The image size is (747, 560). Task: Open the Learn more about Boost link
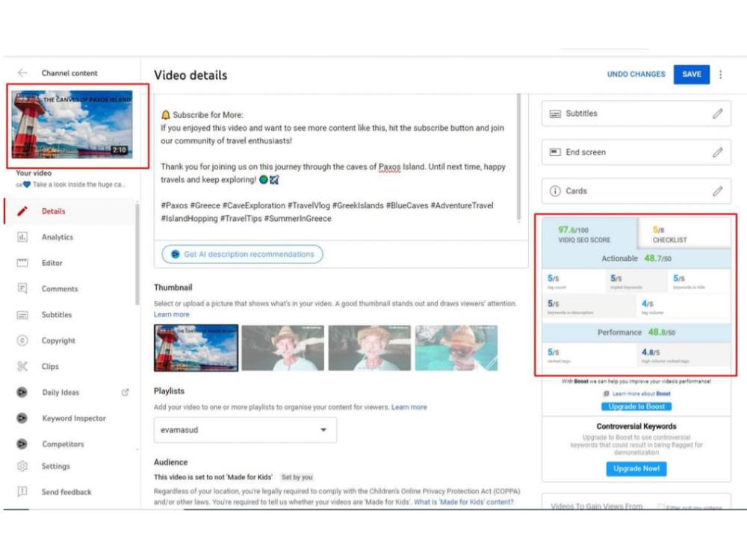point(637,392)
